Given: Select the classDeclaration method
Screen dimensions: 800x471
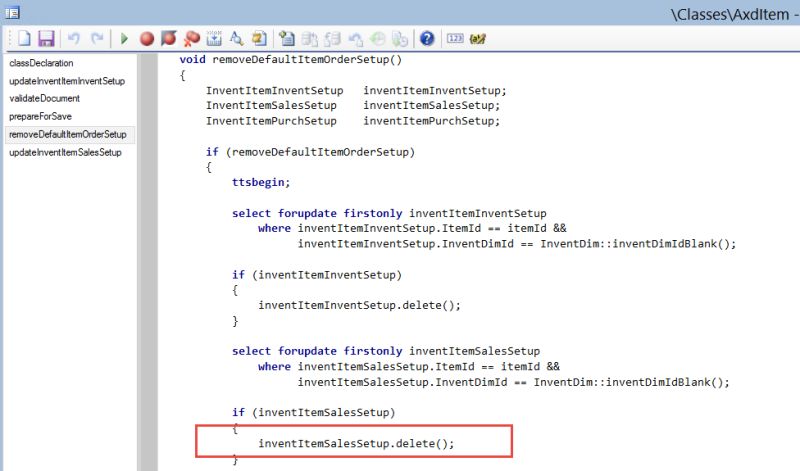Looking at the screenshot, I should 41,63.
